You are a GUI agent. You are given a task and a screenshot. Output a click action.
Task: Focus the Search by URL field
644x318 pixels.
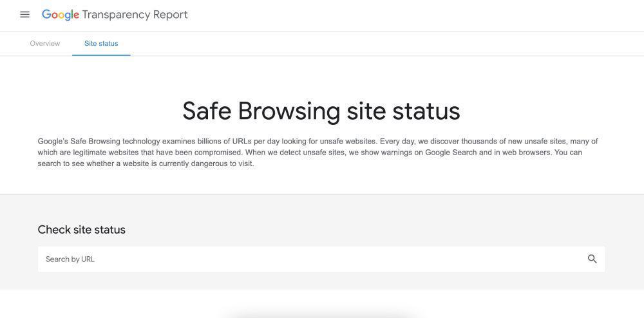(x=321, y=259)
